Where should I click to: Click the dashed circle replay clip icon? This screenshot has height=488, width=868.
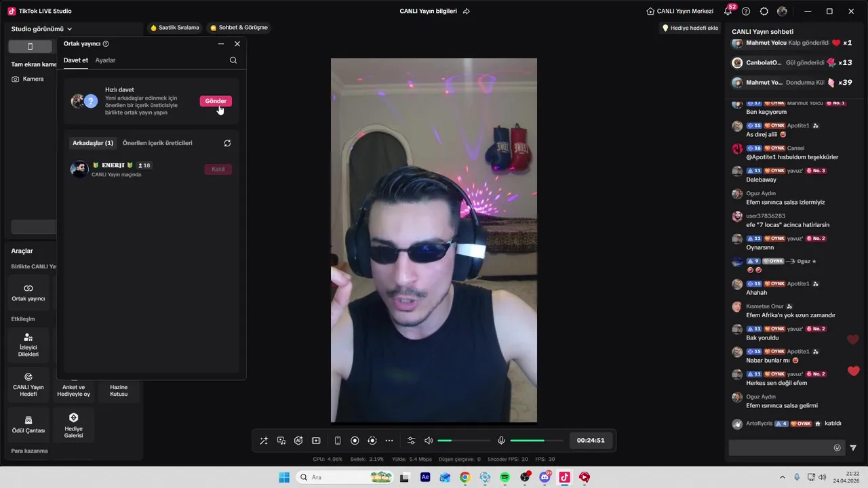tap(372, 441)
